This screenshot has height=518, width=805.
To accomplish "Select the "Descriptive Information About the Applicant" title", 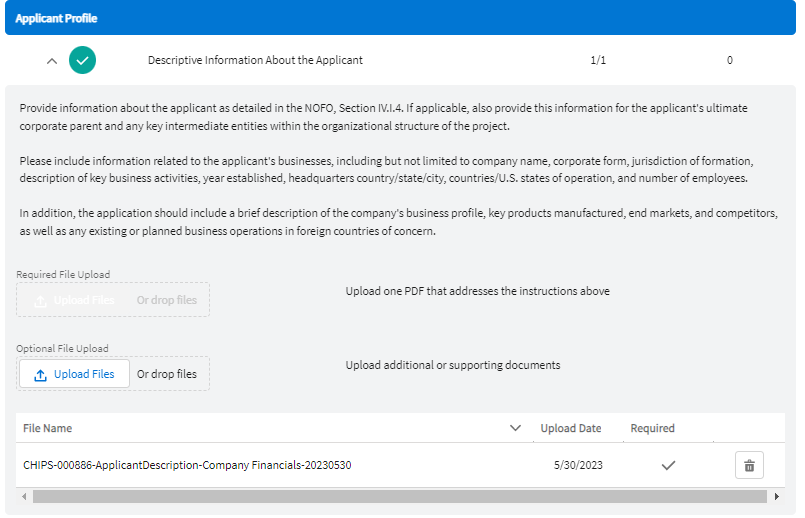I will coord(255,60).
